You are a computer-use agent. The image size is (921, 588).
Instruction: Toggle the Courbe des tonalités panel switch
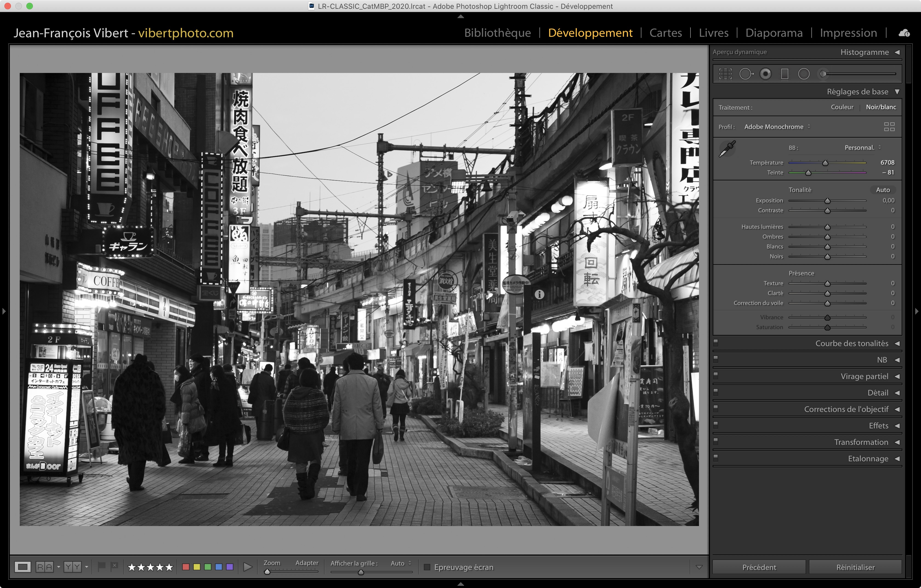pyautogui.click(x=716, y=342)
